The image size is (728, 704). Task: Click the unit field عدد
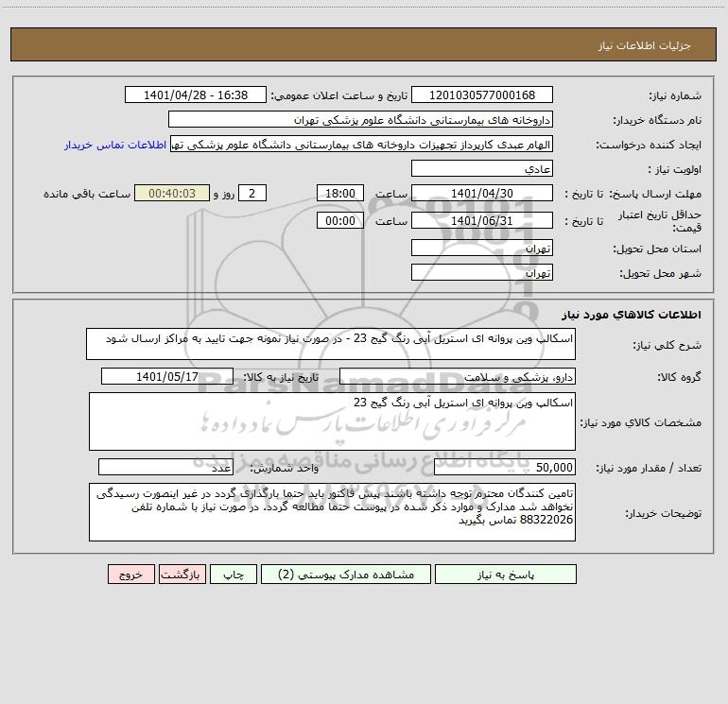[x=165, y=467]
